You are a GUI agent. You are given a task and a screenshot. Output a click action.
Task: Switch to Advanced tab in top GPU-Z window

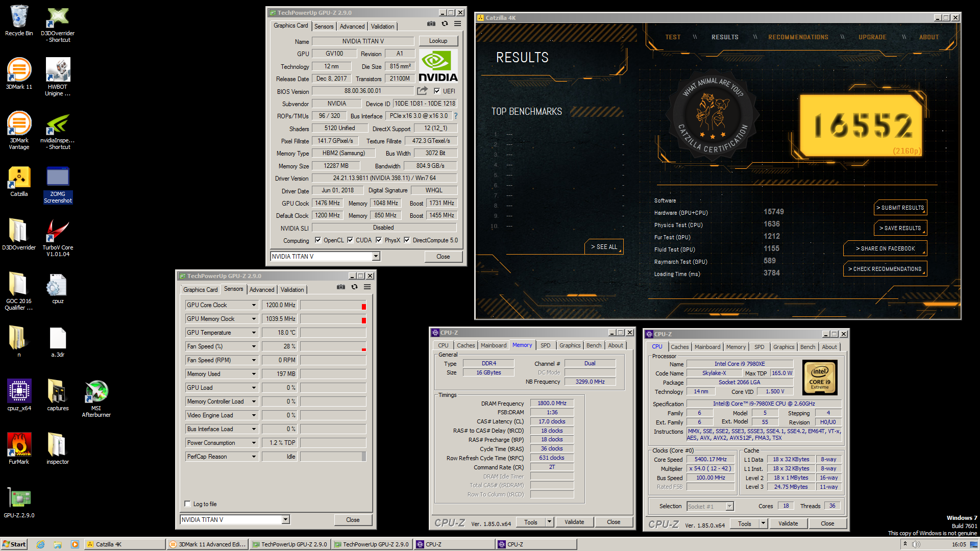coord(352,27)
